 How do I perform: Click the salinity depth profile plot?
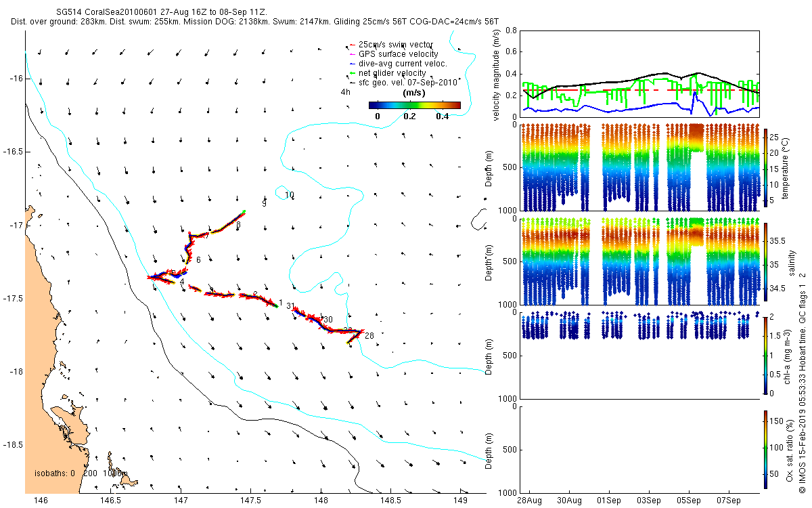pyautogui.click(x=637, y=260)
